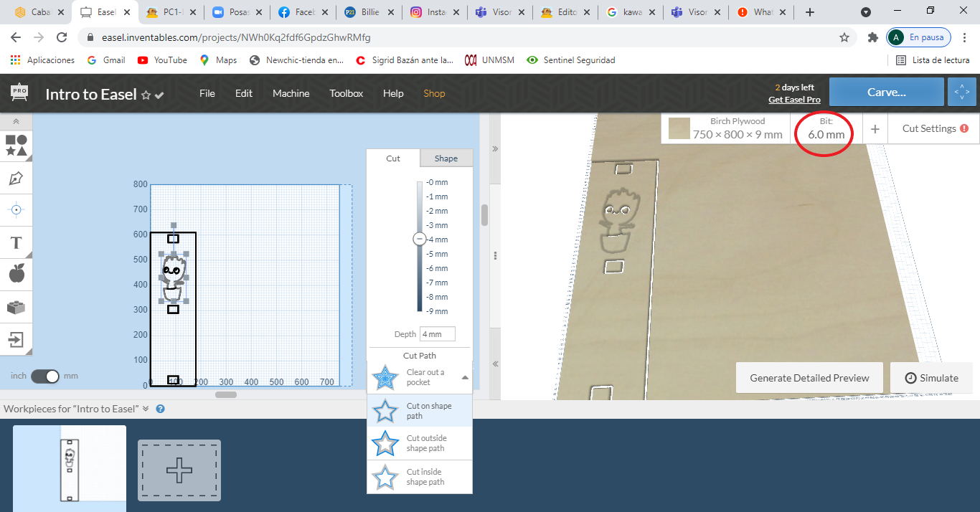Click the horizontal canvas scrollbar
Screen dimensions: 980x512
[226, 394]
